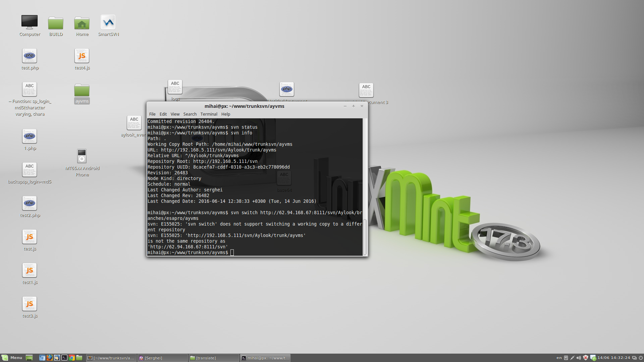Open the Edit menu in terminal
The image size is (644, 362).
click(x=163, y=114)
